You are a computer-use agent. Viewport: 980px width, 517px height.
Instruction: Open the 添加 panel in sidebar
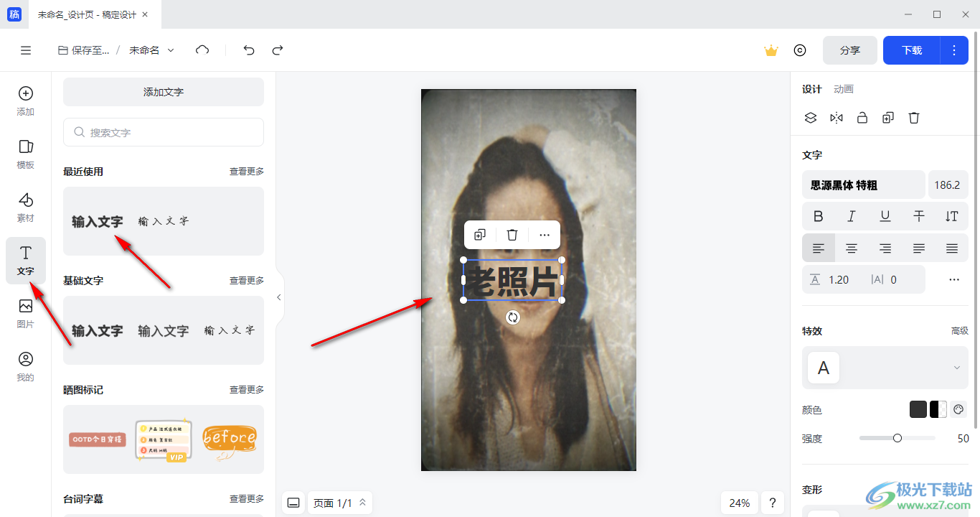pos(26,101)
